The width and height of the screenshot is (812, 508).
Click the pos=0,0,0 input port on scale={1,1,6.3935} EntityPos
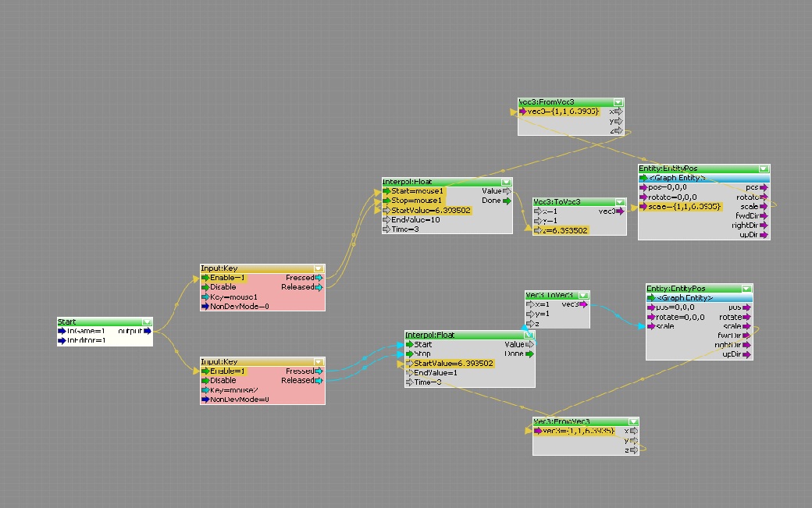click(643, 188)
